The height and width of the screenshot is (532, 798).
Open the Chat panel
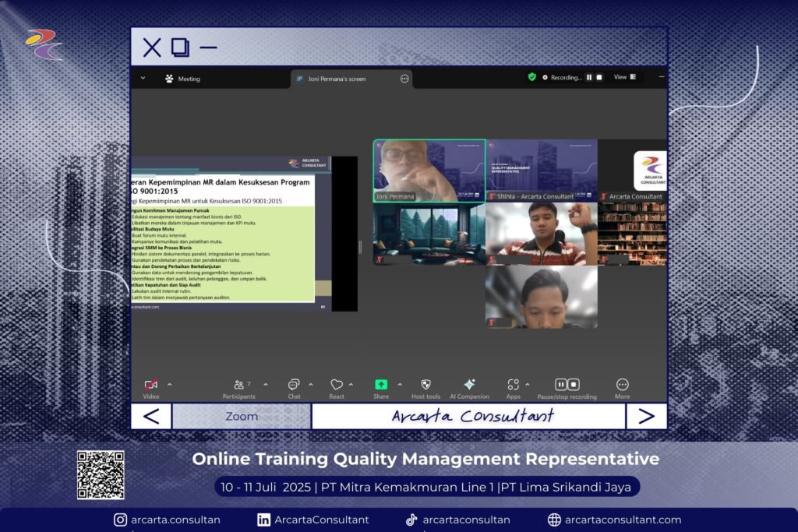pos(294,386)
